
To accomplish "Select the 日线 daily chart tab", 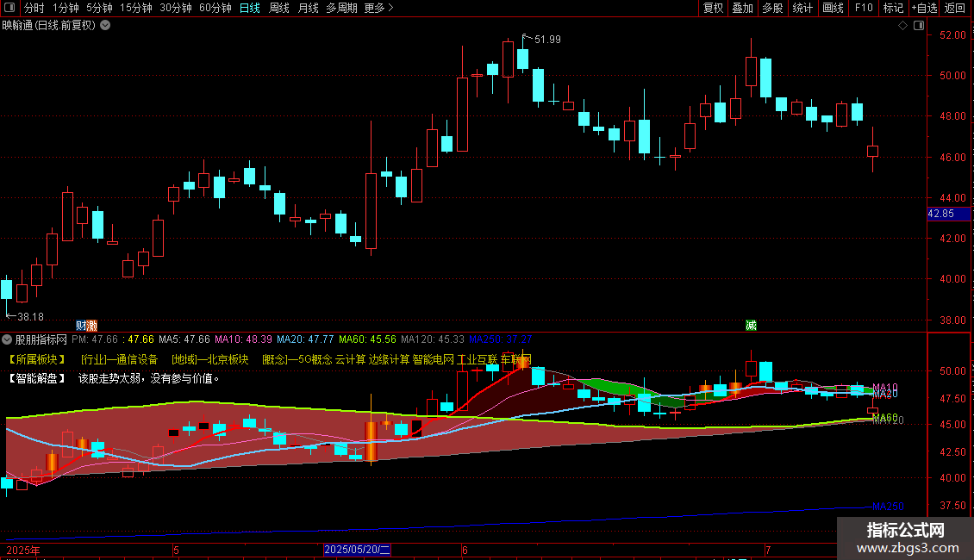I will [250, 8].
